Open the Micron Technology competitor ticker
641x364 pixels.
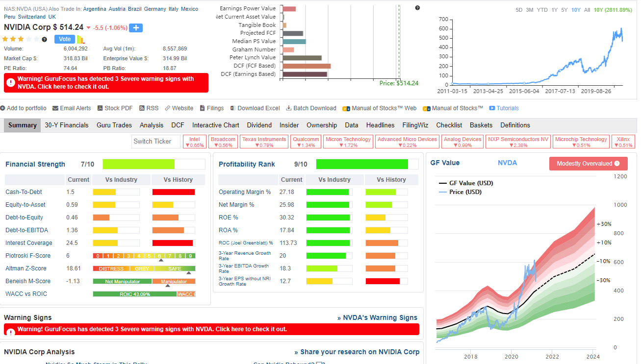(x=348, y=142)
